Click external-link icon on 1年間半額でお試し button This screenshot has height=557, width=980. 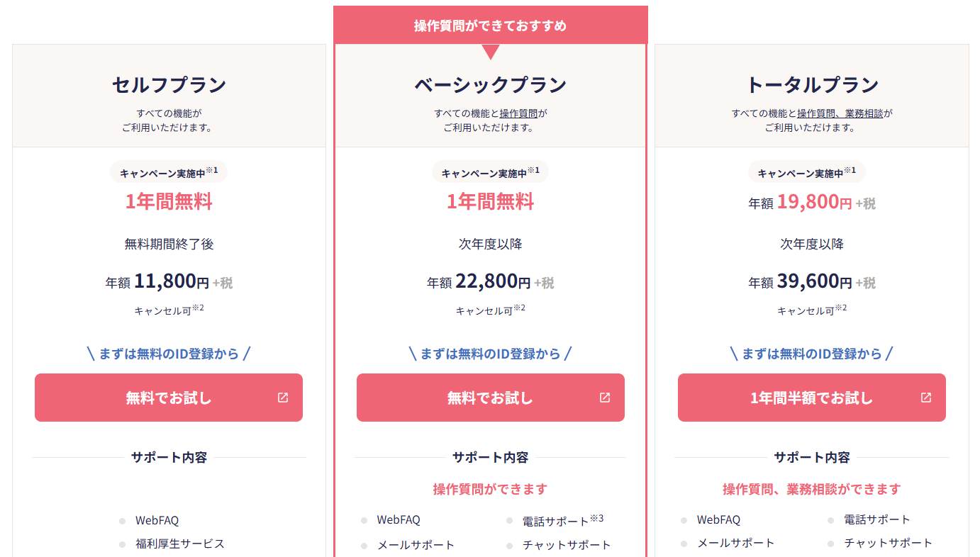click(926, 398)
